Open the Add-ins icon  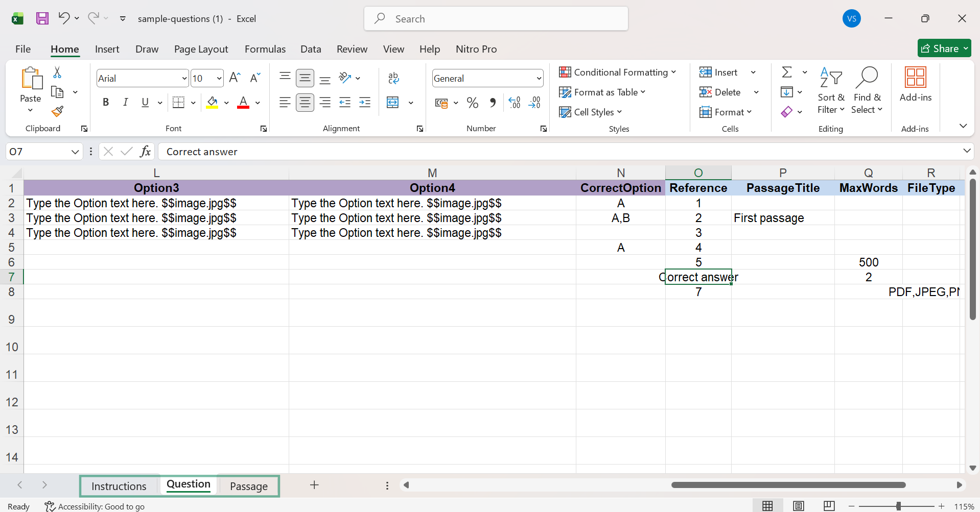coord(915,84)
